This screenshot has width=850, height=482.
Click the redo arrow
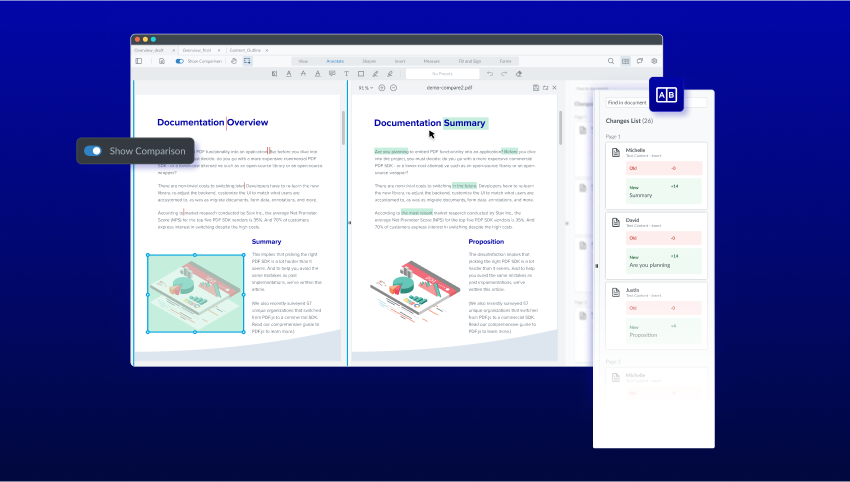coord(504,74)
